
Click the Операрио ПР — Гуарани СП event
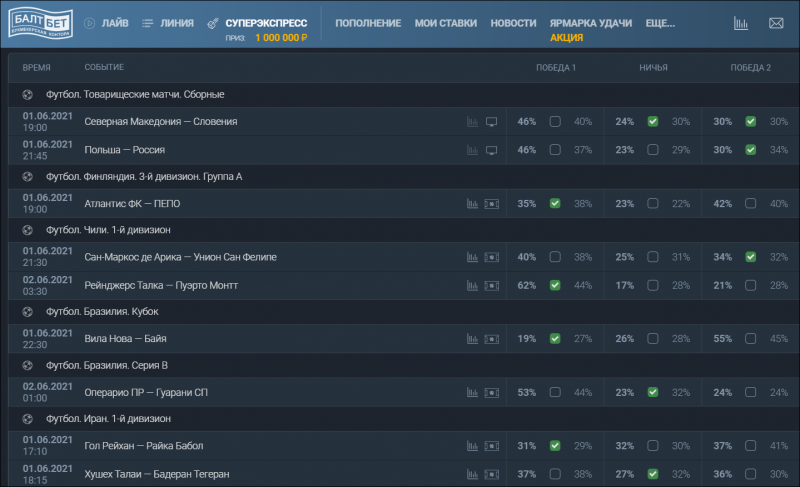coord(146,392)
